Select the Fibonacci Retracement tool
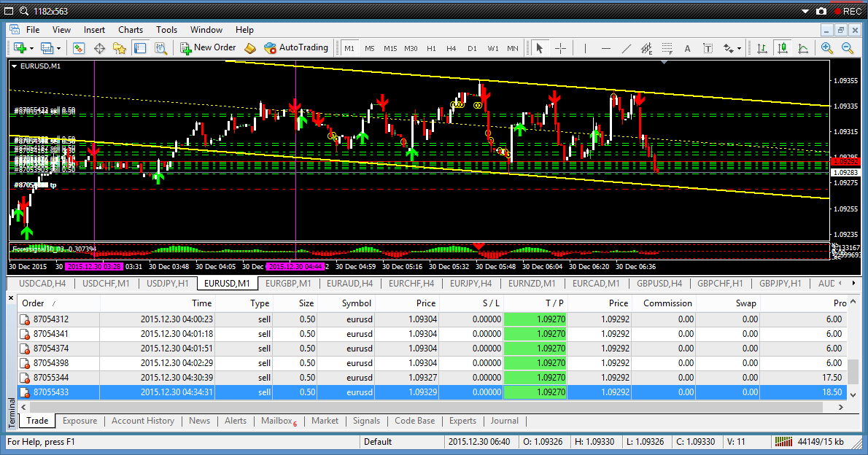Image resolution: width=868 pixels, height=455 pixels. pyautogui.click(x=667, y=48)
